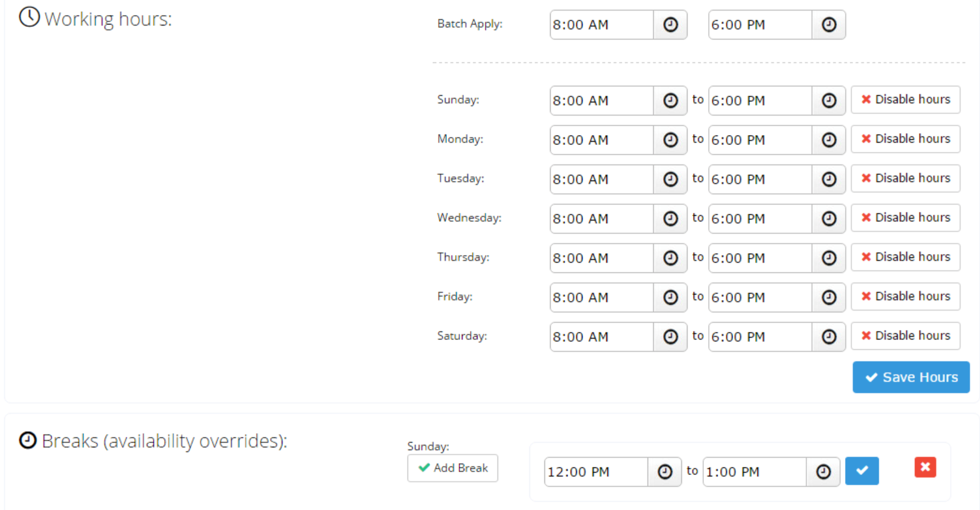Delete the break using red X button

[925, 467]
